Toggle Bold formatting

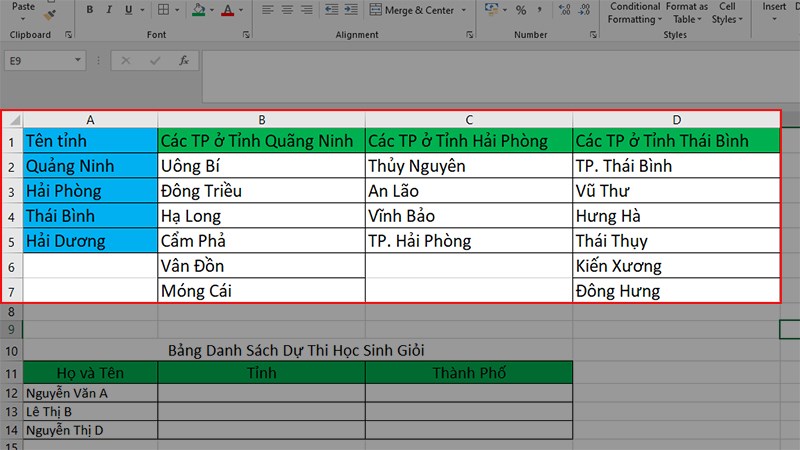(90, 10)
